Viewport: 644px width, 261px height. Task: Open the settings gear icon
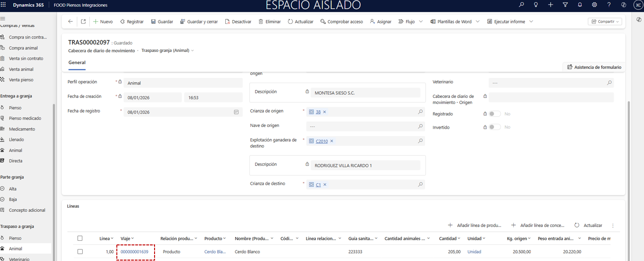594,5
